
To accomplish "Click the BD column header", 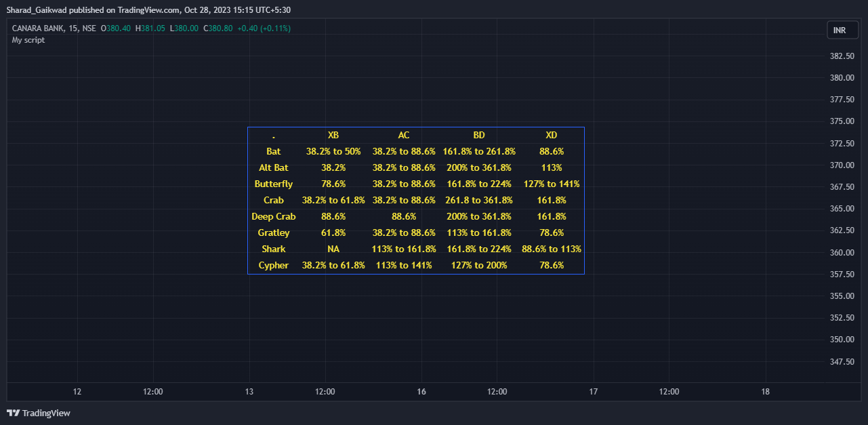I will coord(479,135).
